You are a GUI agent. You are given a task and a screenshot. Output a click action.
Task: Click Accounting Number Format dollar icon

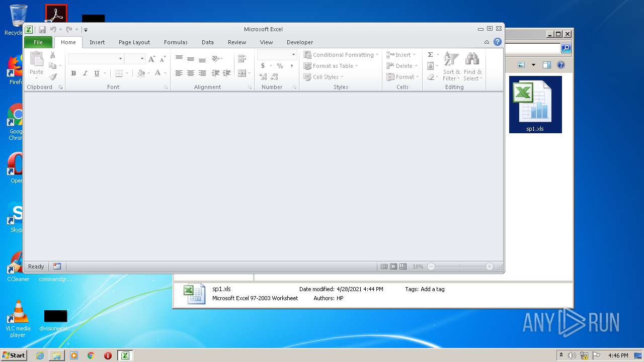click(x=263, y=66)
